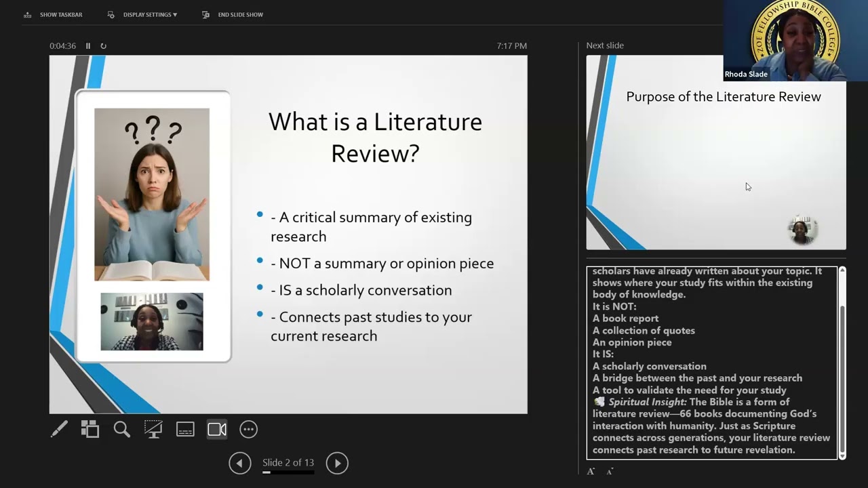This screenshot has width=868, height=488.
Task: Select the pen and laser pointer tool
Action: click(59, 429)
